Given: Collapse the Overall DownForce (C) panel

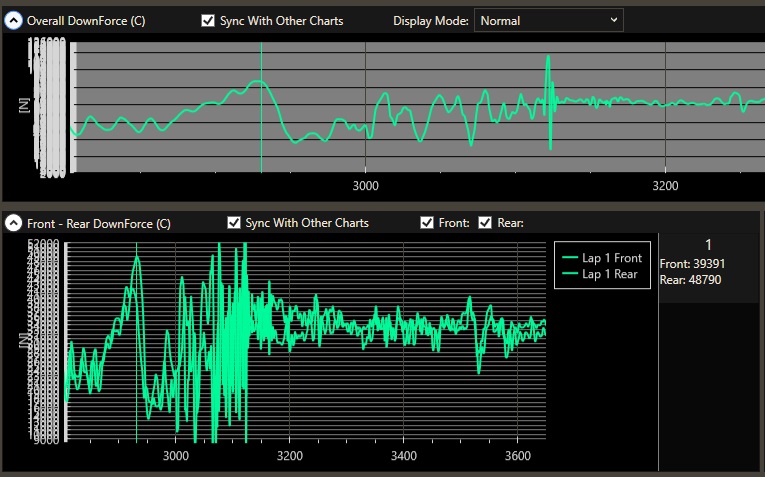Looking at the screenshot, I should click(x=13, y=21).
